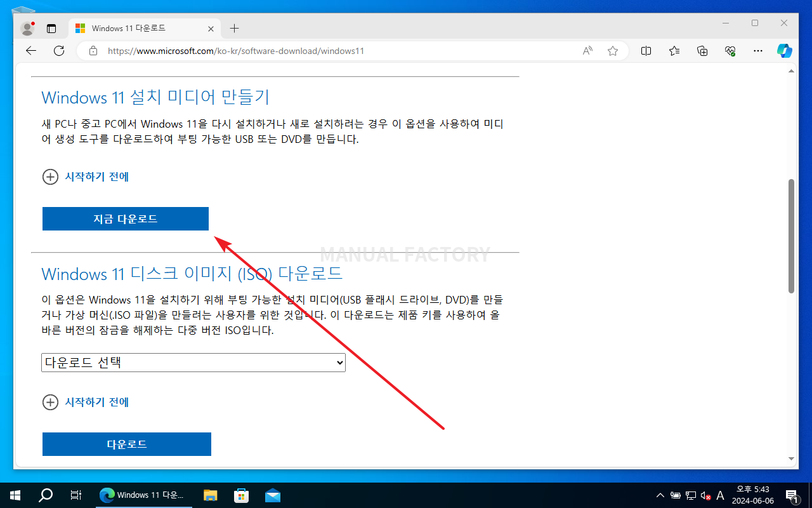Click heading Windows 11 설치 미디어 만들기
Viewport: 812px width, 508px height.
point(155,97)
